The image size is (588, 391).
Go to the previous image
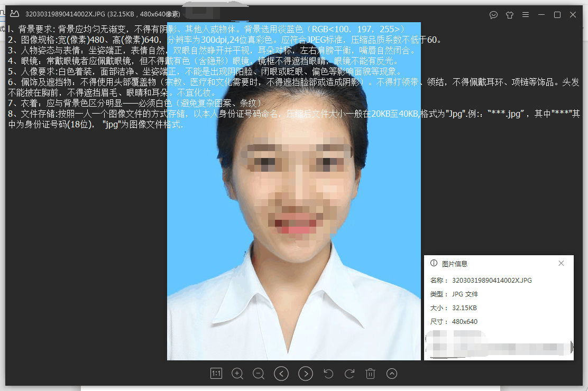click(281, 374)
